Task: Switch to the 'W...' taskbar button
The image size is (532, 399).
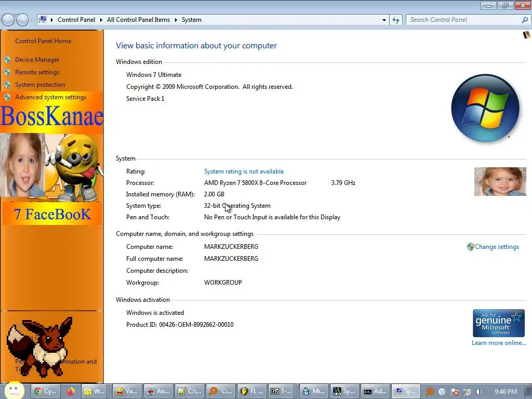Action: point(95,392)
